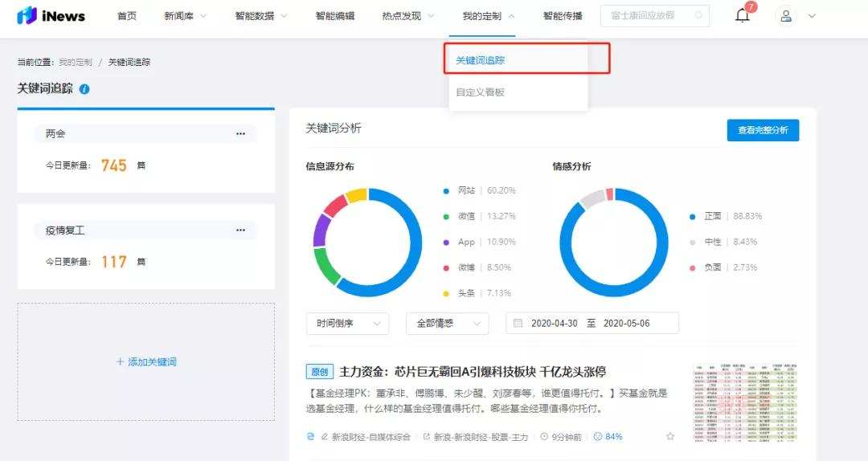Screen dimensions: 868x461
Task: Click the 745 update count
Action: (114, 165)
